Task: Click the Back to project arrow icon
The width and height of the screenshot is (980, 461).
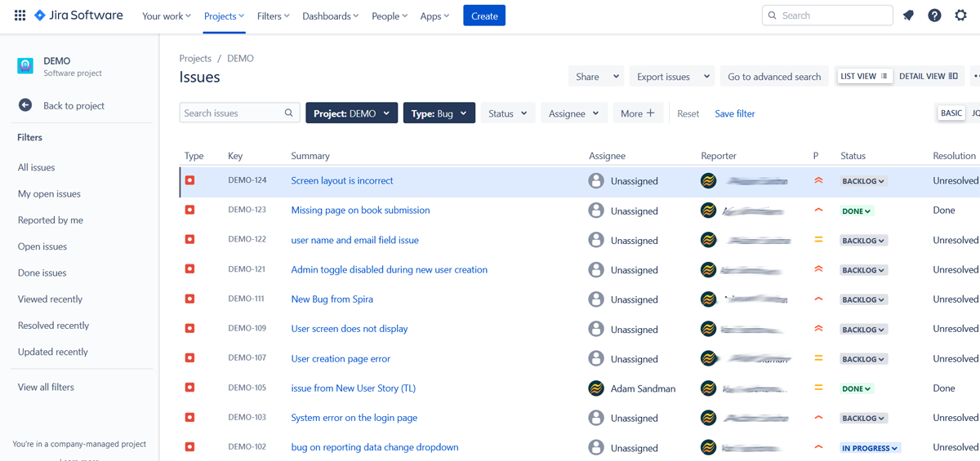Action: pos(25,105)
